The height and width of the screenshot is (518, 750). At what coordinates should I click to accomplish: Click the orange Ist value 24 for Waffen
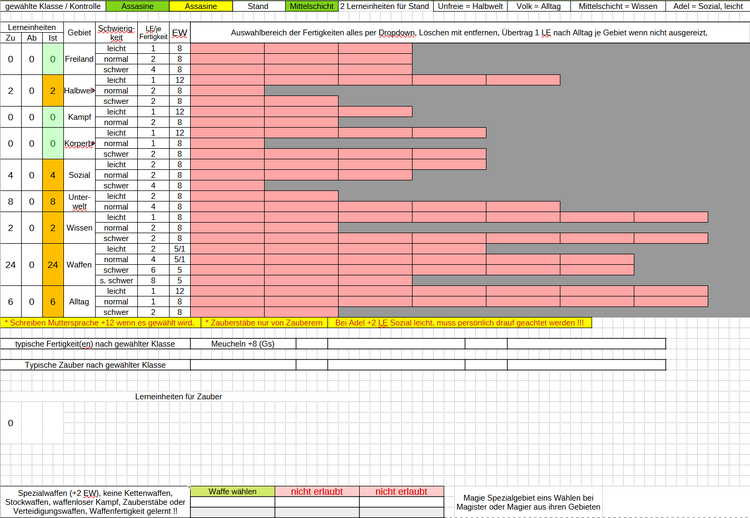[x=53, y=265]
